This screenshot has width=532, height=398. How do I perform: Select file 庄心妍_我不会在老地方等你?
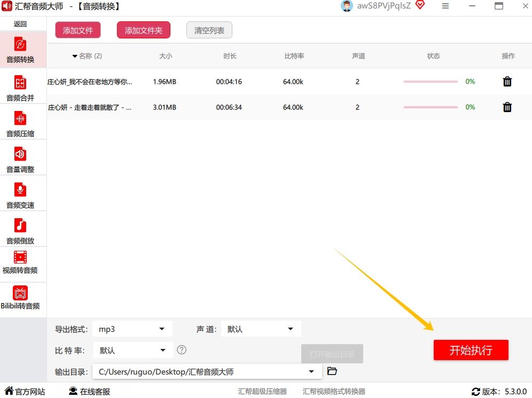90,82
